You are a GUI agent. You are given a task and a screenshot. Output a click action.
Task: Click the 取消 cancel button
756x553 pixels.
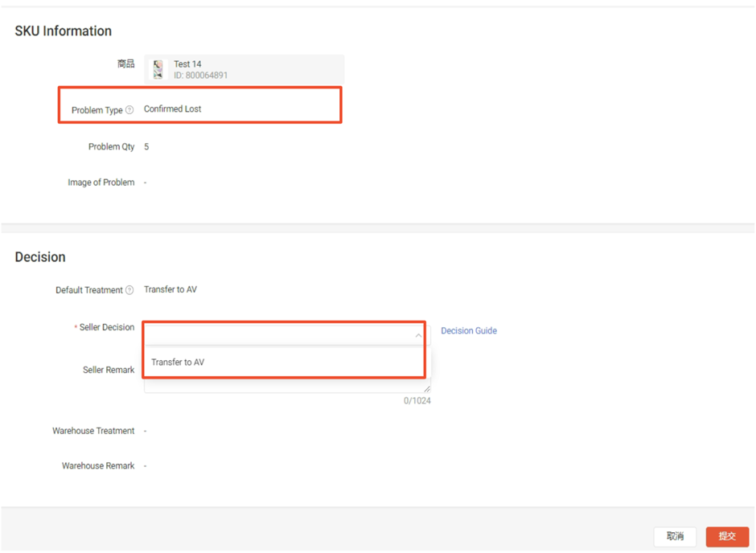pos(675,536)
